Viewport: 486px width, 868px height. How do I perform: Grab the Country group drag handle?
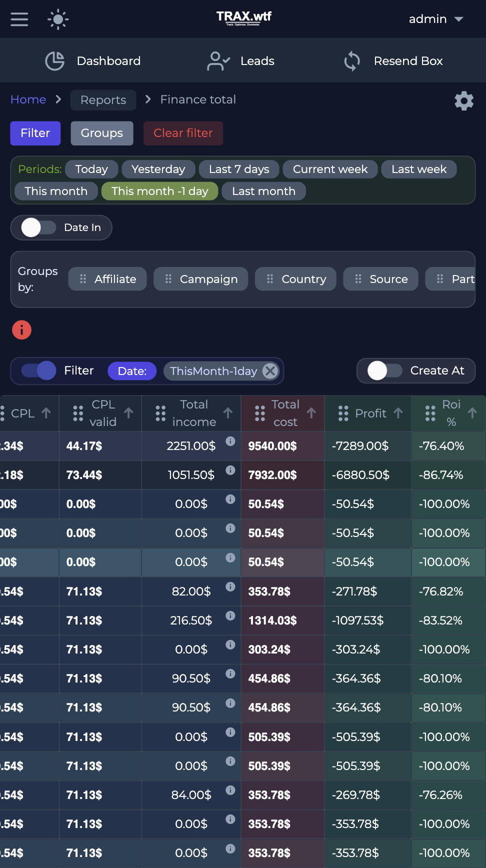click(x=270, y=279)
